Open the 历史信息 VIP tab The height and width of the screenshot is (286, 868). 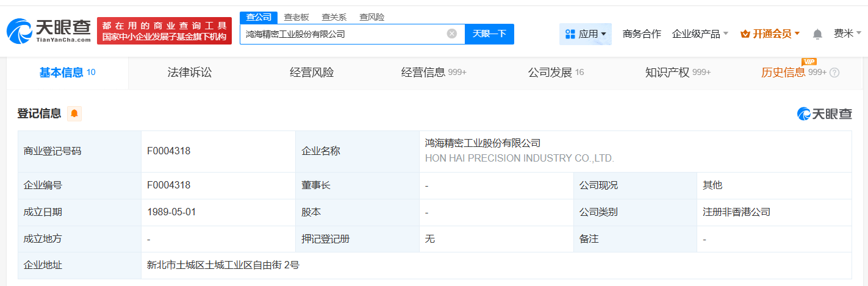pyautogui.click(x=800, y=73)
